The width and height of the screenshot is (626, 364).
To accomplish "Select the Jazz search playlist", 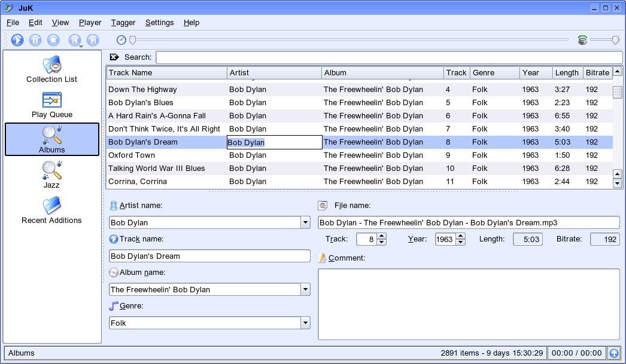I will (52, 175).
